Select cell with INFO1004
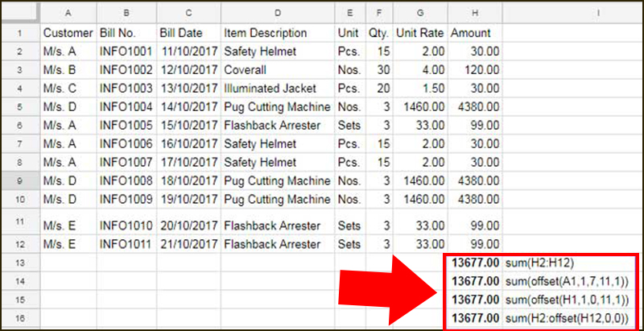 (x=126, y=107)
